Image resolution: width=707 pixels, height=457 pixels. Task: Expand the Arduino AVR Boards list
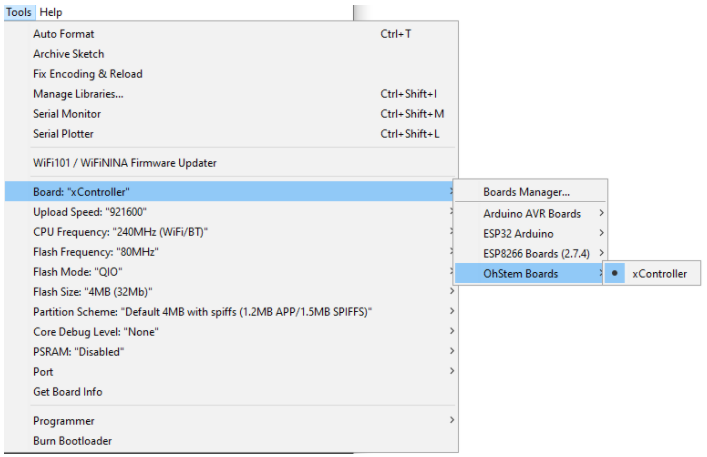[532, 214]
